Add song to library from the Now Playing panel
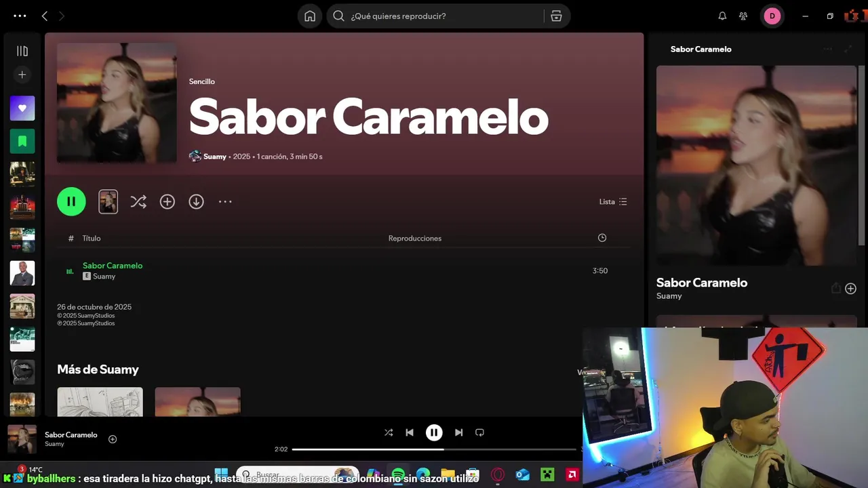 tap(850, 289)
